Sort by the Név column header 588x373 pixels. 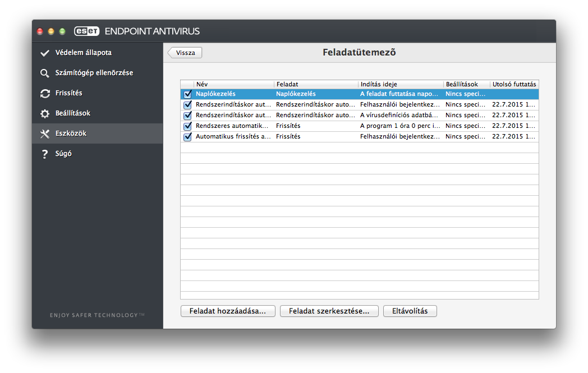(x=233, y=84)
